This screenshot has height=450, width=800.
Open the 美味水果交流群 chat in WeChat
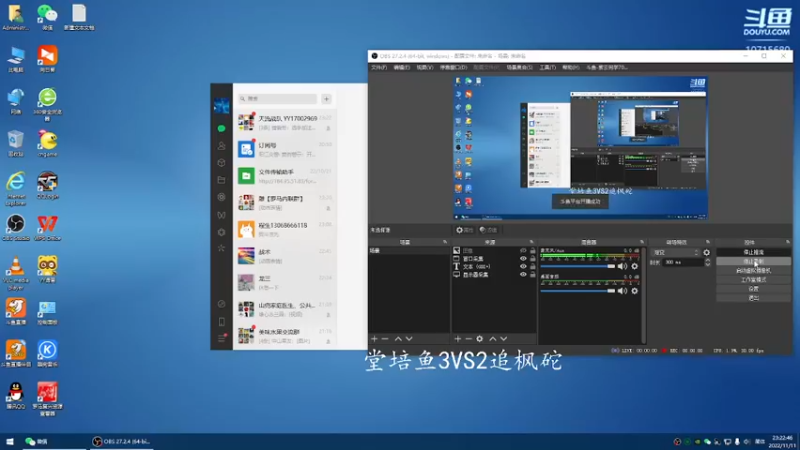pyautogui.click(x=285, y=336)
